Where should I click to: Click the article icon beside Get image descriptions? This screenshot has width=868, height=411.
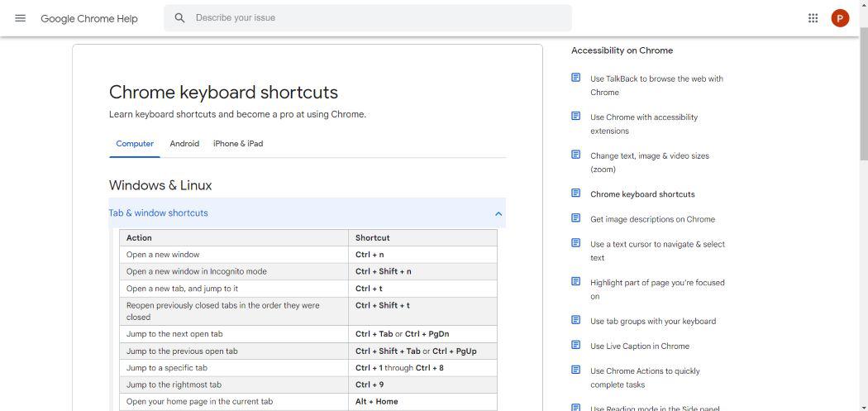(x=576, y=218)
